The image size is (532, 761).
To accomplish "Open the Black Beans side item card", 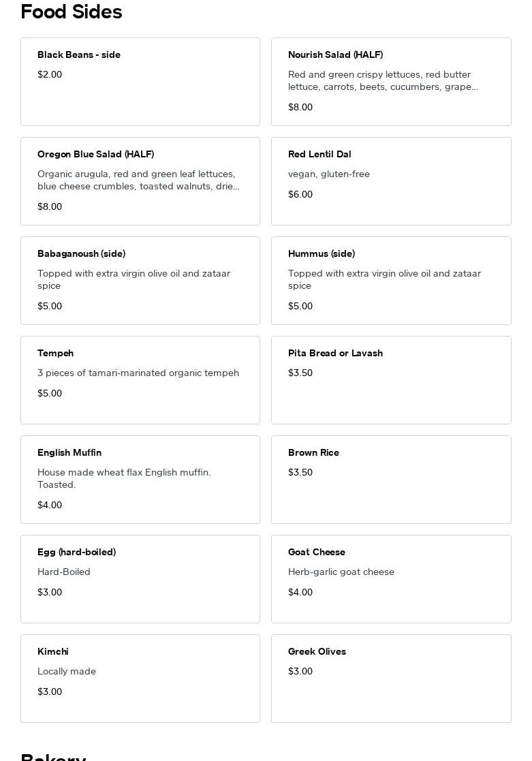I will coord(140,82).
